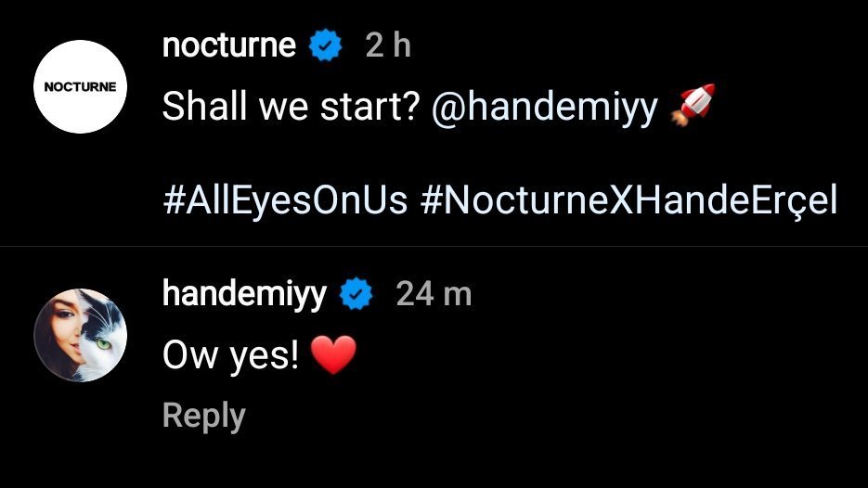Open handemiyy's profile picture with the cat

[x=80, y=334]
